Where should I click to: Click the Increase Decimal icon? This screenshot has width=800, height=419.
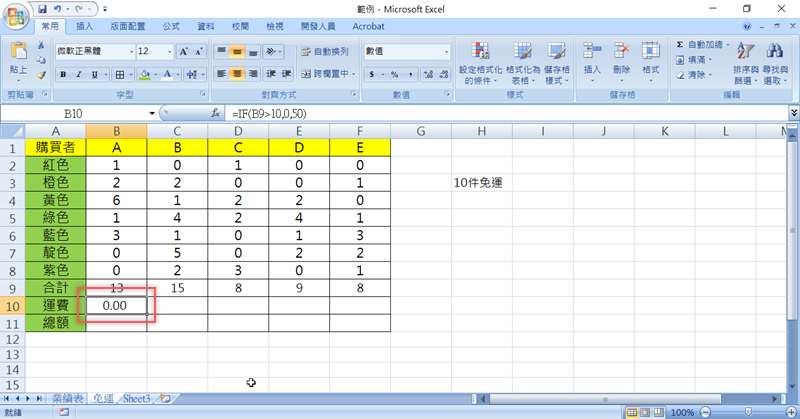coord(428,75)
